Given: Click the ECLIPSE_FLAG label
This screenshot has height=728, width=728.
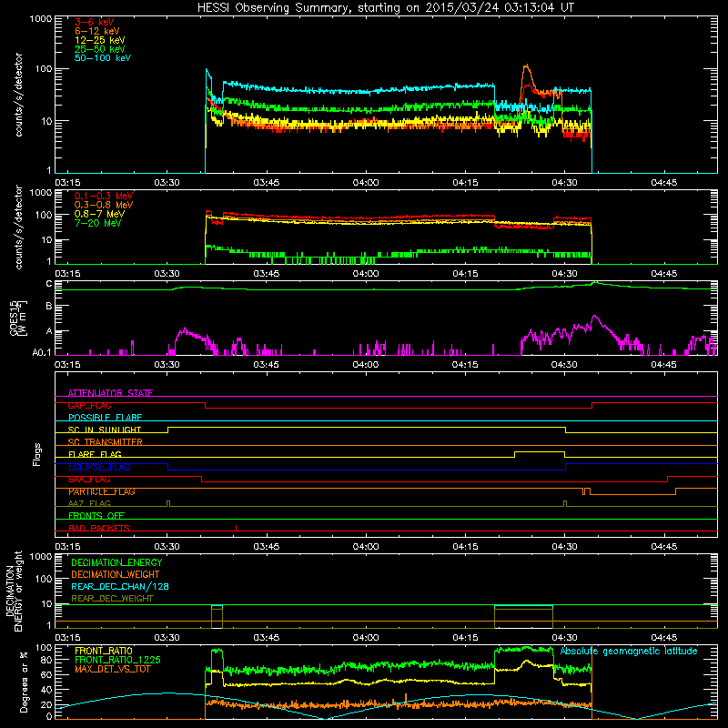Looking at the screenshot, I should pyautogui.click(x=99, y=467).
